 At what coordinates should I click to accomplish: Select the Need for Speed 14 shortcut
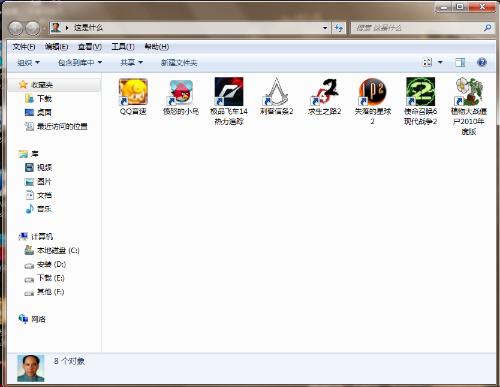click(229, 101)
